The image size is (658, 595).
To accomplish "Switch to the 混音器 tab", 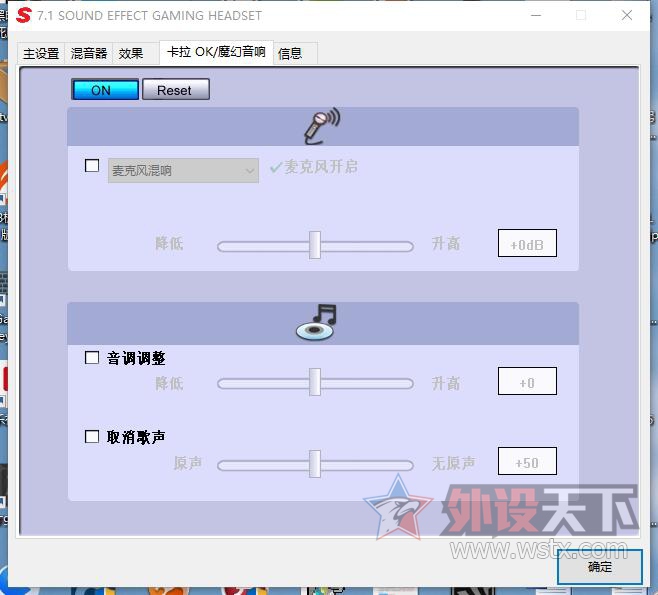I will (89, 53).
